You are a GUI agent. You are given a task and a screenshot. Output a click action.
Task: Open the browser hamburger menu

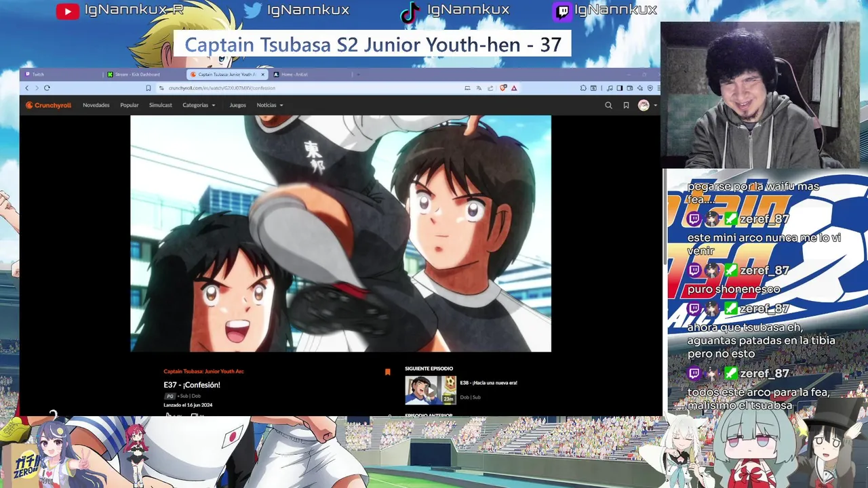pos(658,88)
